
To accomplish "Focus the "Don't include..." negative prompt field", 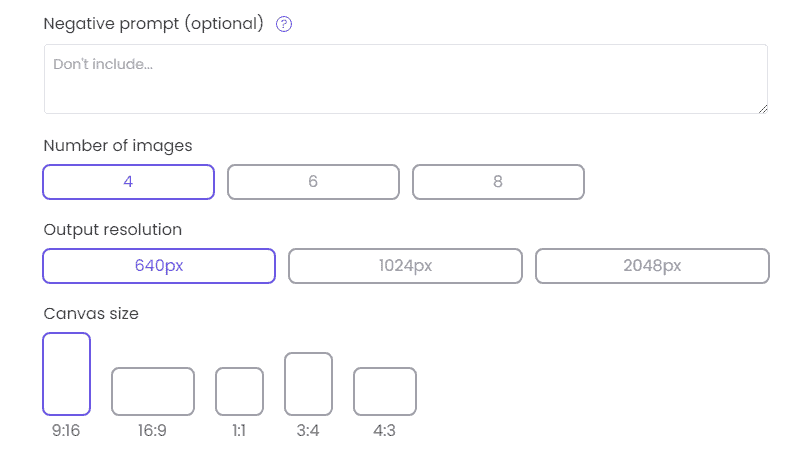I will coord(406,79).
